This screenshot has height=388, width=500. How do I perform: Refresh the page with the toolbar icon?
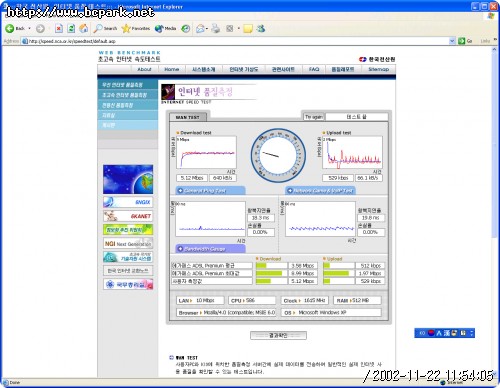tap(71, 29)
